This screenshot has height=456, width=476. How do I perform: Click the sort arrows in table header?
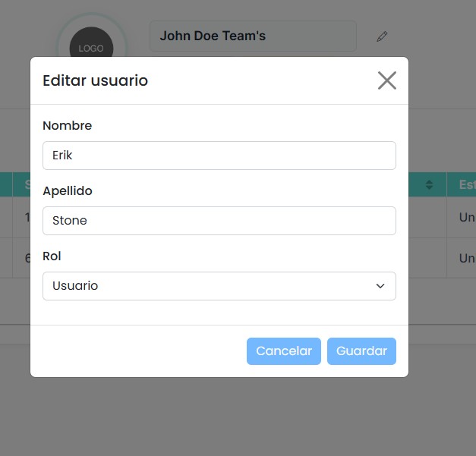point(429,184)
